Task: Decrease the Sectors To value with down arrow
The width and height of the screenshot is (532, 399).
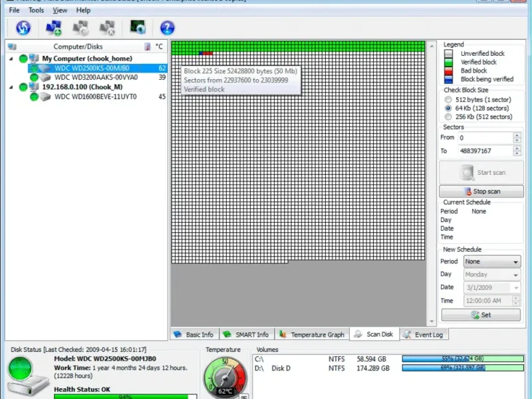Action: (517, 154)
